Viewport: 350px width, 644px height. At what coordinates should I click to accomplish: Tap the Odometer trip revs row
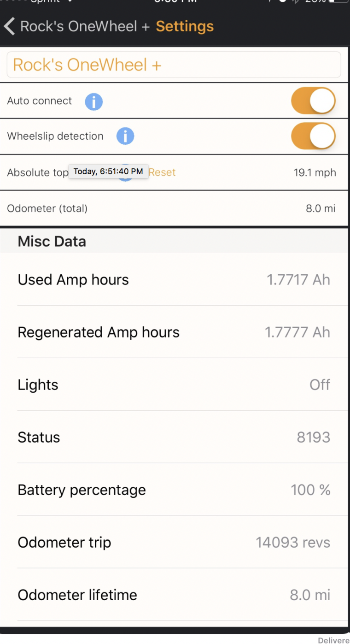coord(174,543)
